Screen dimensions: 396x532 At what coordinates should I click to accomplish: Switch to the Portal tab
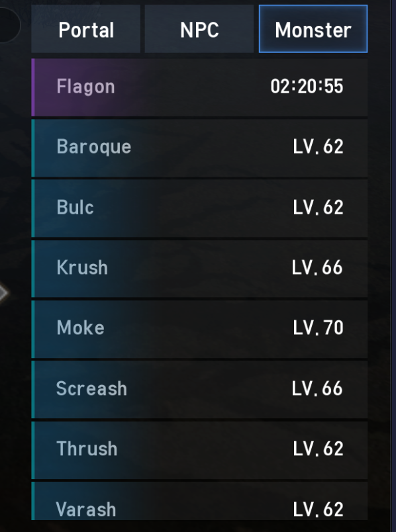85,29
